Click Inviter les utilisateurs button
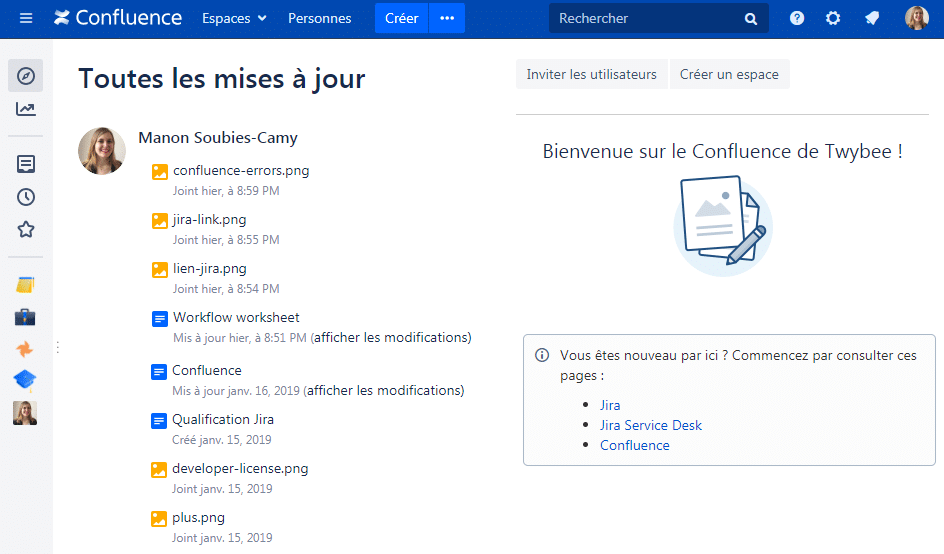Image resolution: width=944 pixels, height=554 pixels. (591, 74)
